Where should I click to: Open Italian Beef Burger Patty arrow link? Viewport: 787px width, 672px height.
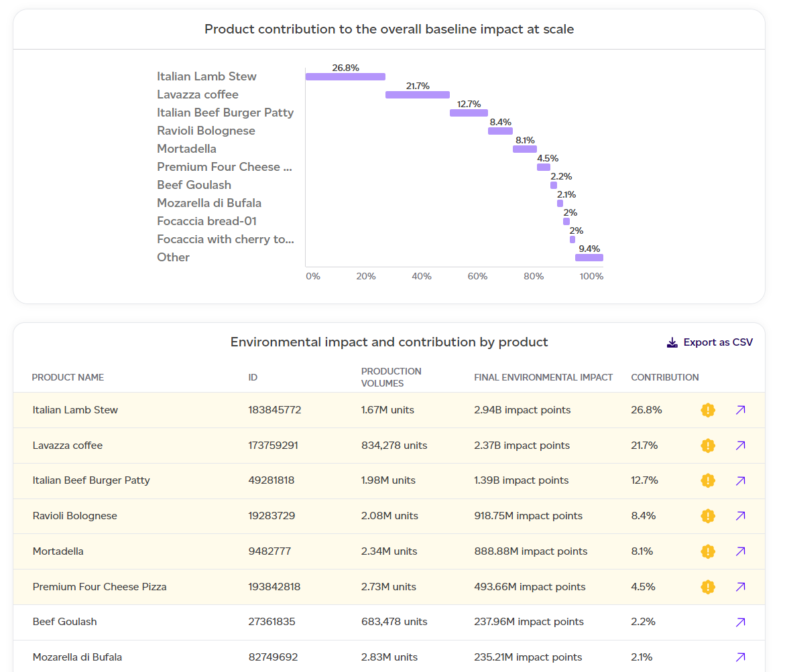[x=740, y=480]
